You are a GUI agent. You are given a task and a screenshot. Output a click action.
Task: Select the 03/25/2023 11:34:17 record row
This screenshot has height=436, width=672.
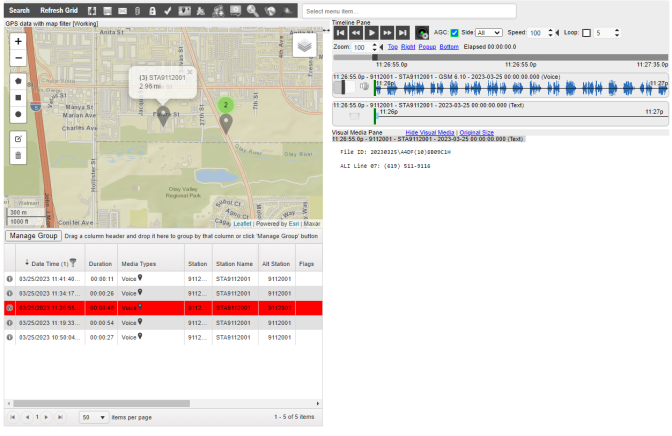(163, 294)
